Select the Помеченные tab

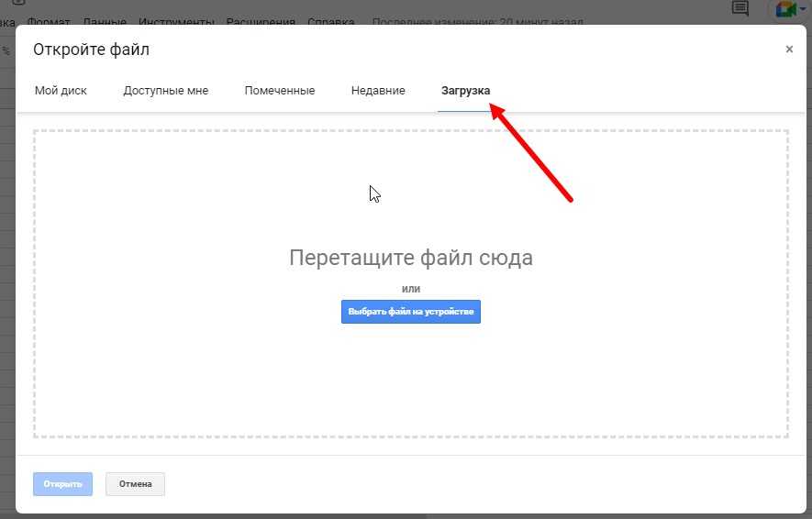[280, 91]
